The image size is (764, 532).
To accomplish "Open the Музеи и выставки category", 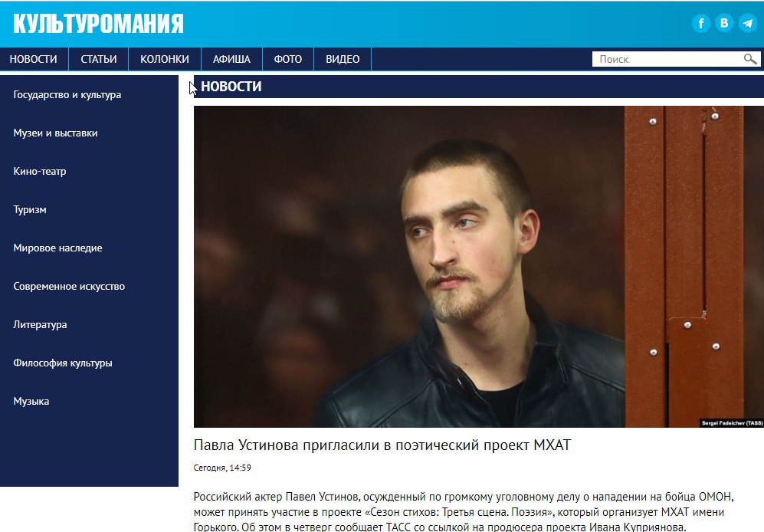I will [55, 133].
